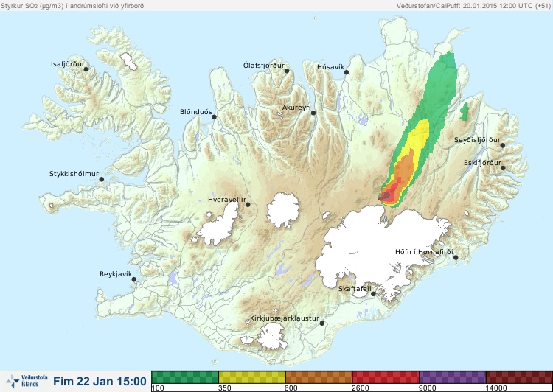
Task: Click the 'Höfn í Hornafirði' label text
Action: click(424, 252)
